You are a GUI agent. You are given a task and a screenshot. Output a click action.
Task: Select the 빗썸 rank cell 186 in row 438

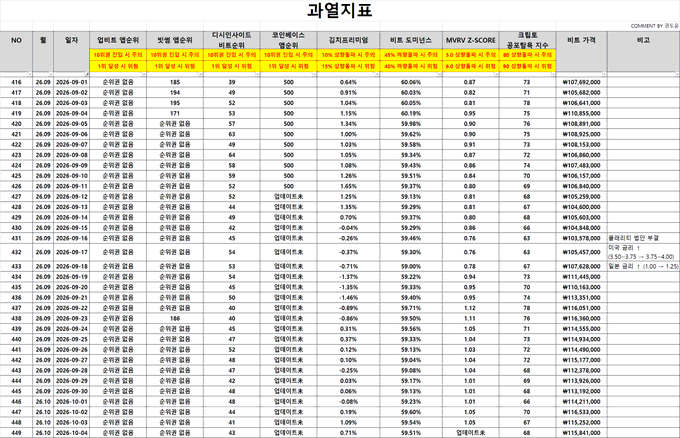point(175,318)
